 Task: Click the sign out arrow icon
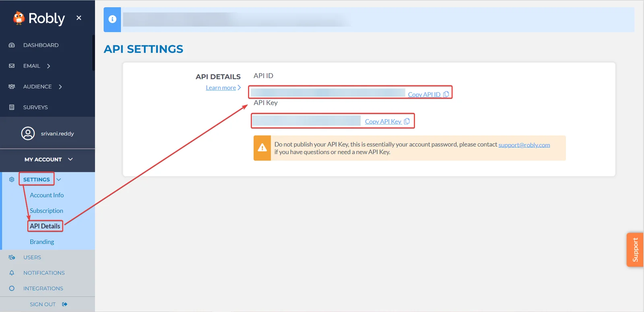pyautogui.click(x=64, y=304)
